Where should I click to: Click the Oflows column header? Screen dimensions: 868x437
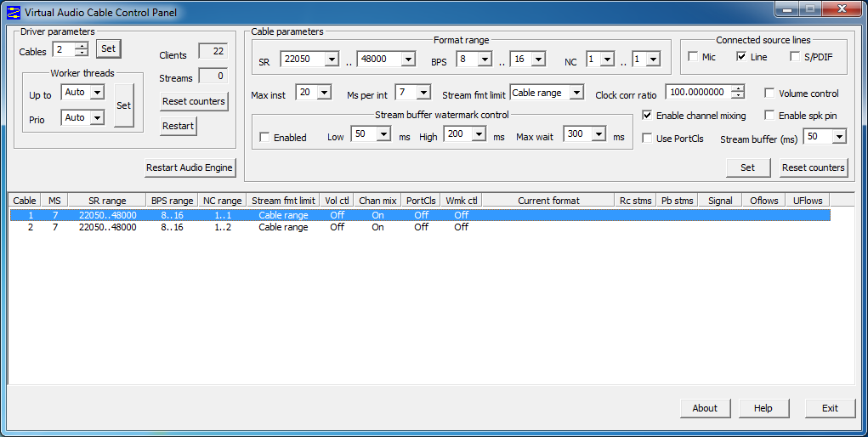tap(764, 201)
